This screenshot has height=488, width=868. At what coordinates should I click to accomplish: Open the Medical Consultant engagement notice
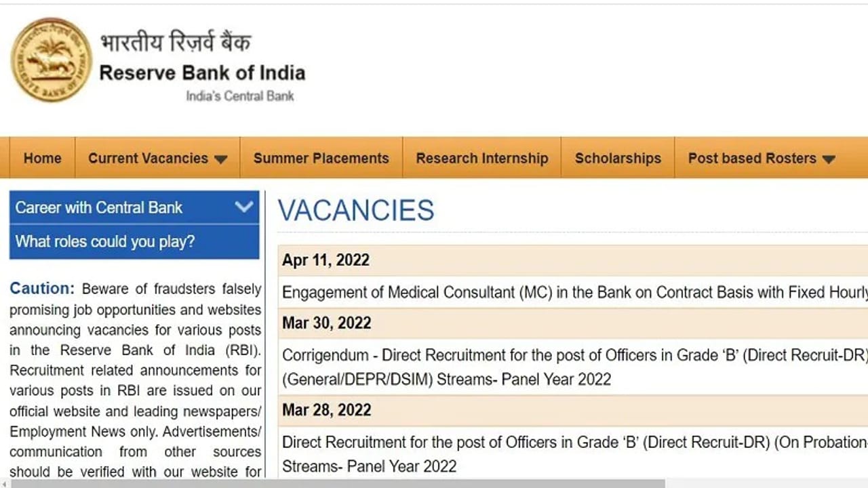(x=475, y=292)
